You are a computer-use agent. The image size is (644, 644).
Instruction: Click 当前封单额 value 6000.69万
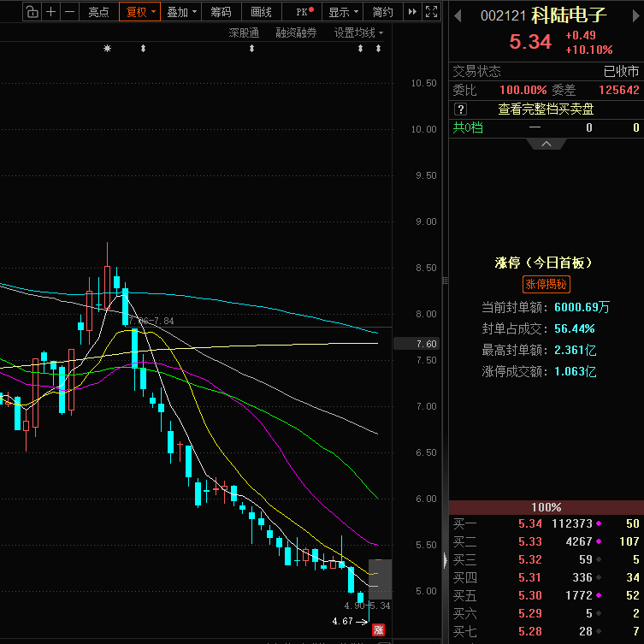pyautogui.click(x=582, y=307)
